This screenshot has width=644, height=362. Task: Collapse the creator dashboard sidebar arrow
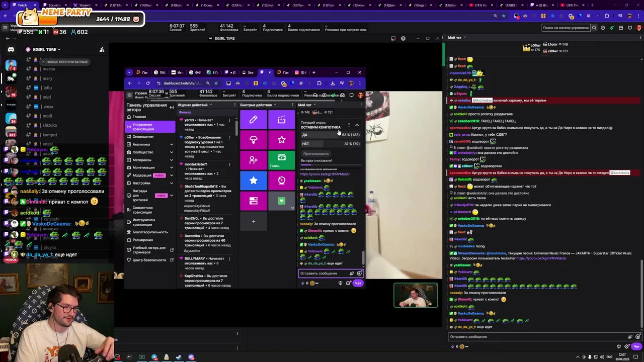pyautogui.click(x=172, y=107)
